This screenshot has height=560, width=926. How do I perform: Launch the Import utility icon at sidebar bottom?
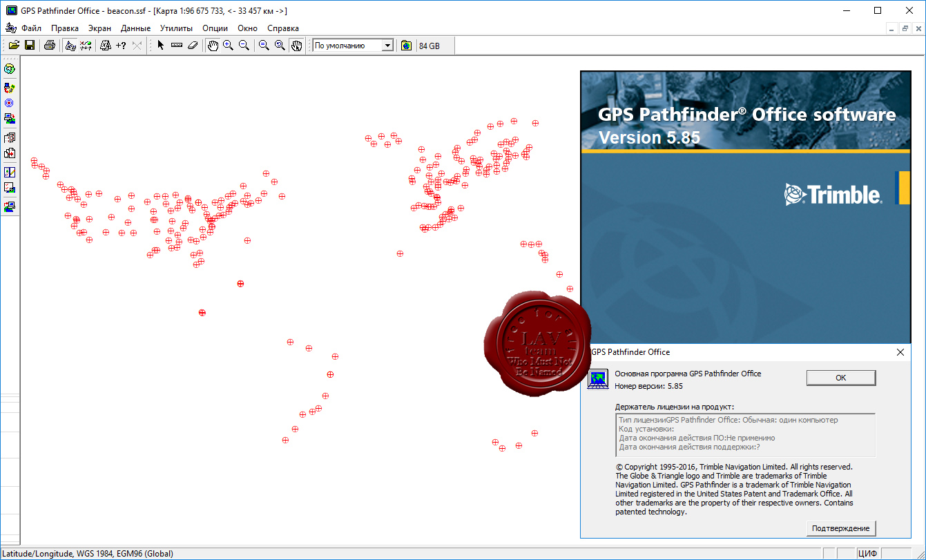pyautogui.click(x=10, y=206)
